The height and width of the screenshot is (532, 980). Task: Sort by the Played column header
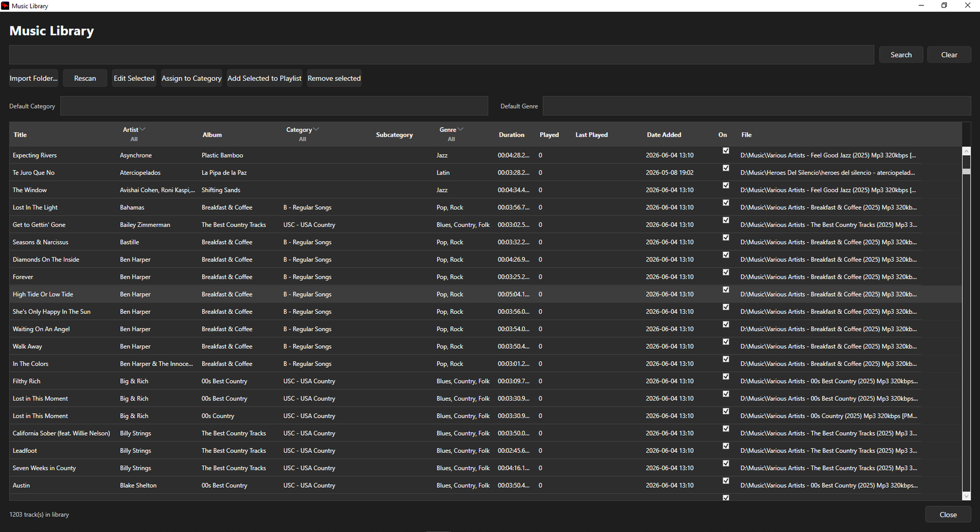point(549,135)
